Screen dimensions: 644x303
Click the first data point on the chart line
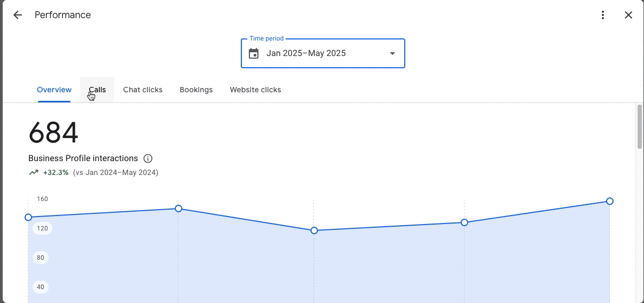[28, 217]
